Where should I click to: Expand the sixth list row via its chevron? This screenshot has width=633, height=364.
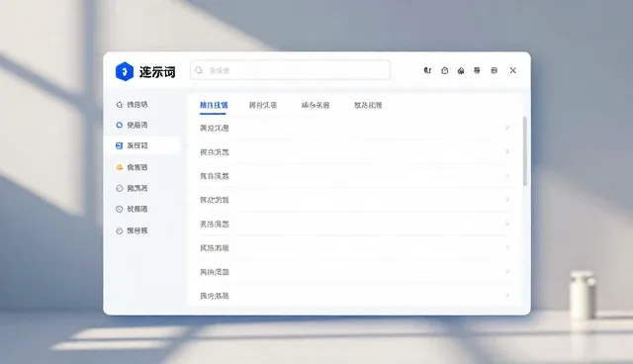pyautogui.click(x=507, y=248)
